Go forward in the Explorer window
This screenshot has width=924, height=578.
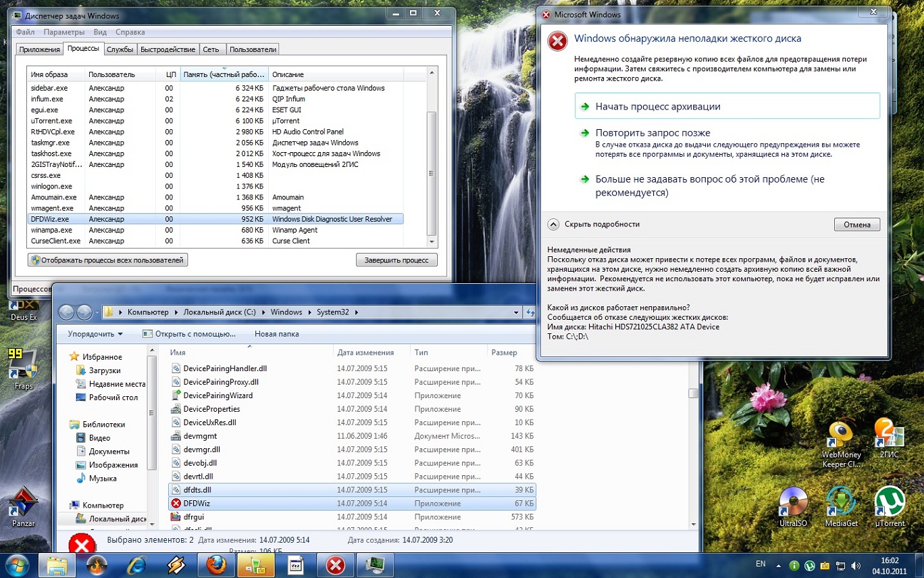coord(84,312)
